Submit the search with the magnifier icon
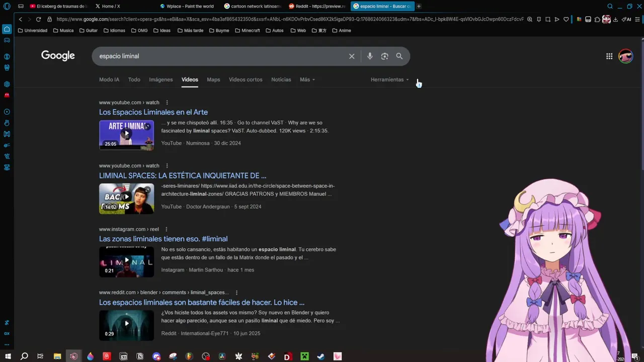Screen dimensions: 644x362 point(399,56)
